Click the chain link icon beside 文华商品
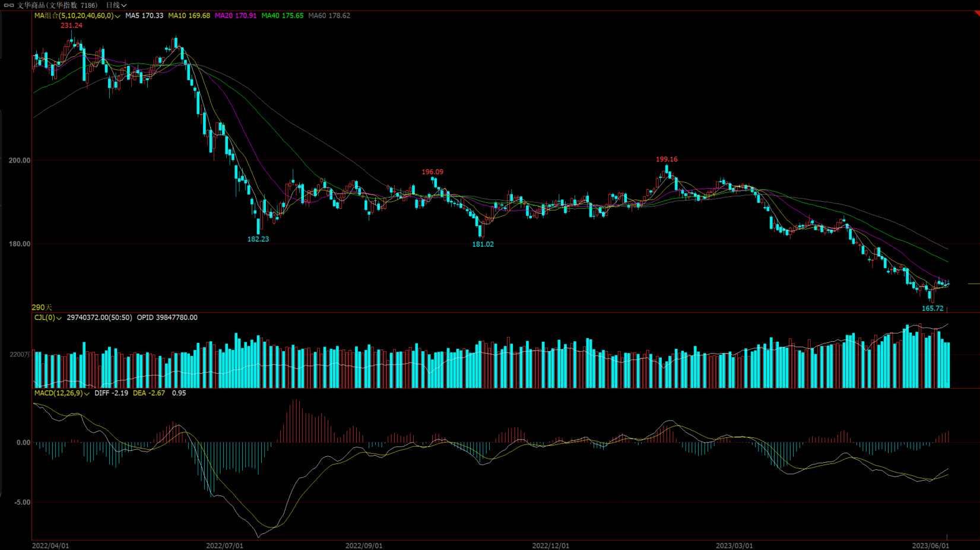The height and width of the screenshot is (550, 980). tap(9, 5)
